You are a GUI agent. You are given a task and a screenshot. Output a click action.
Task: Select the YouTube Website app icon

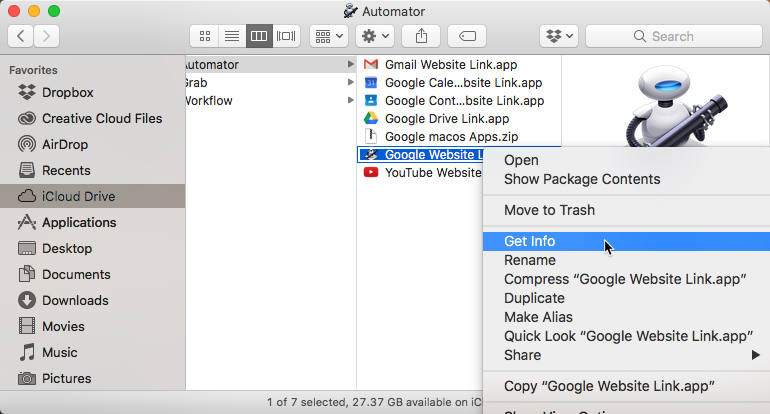point(371,172)
